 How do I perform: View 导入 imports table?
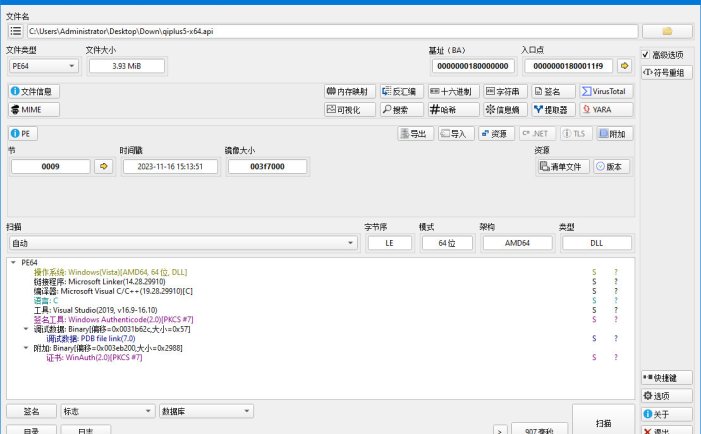point(456,134)
